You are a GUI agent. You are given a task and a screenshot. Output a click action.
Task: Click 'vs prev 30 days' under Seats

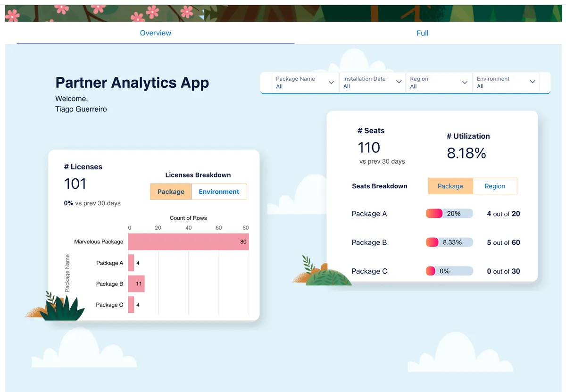click(382, 161)
